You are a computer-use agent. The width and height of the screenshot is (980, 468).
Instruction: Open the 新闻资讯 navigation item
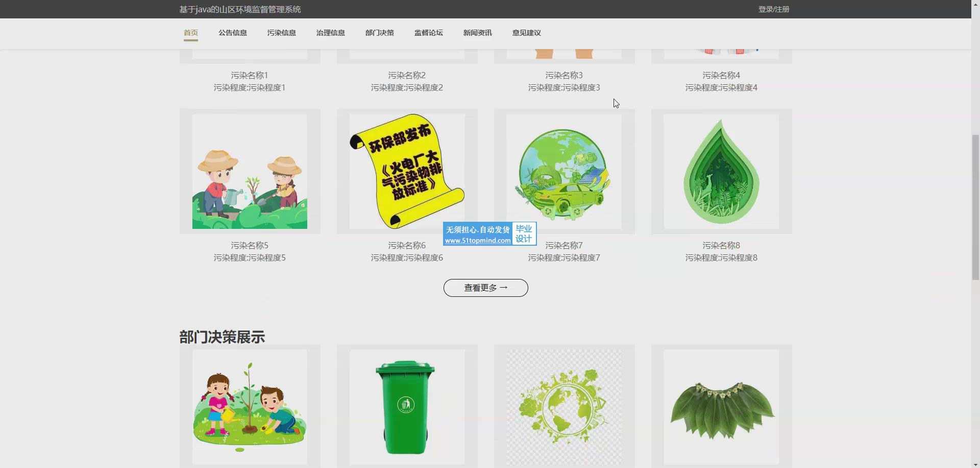click(477, 33)
